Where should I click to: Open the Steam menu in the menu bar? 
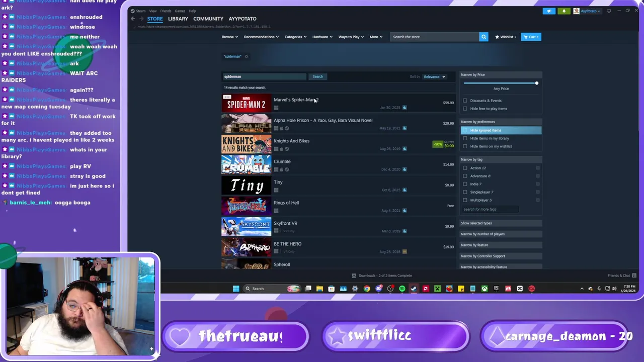point(140,11)
